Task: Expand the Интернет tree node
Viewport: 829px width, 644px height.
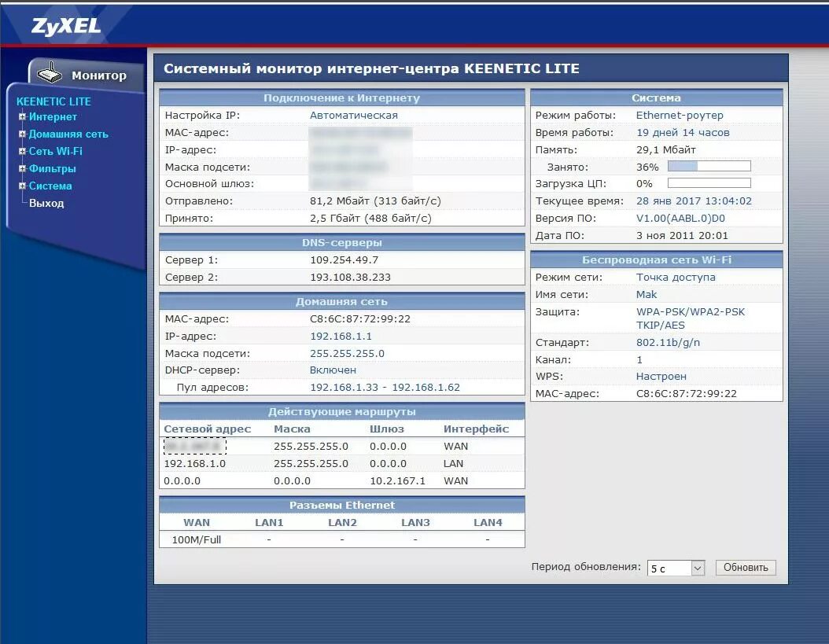Action: point(22,116)
